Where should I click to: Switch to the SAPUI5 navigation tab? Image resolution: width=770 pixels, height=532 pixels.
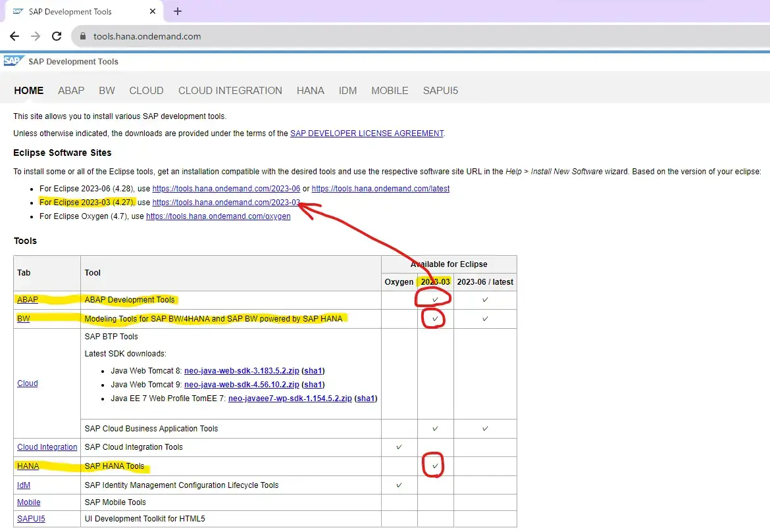pyautogui.click(x=440, y=91)
